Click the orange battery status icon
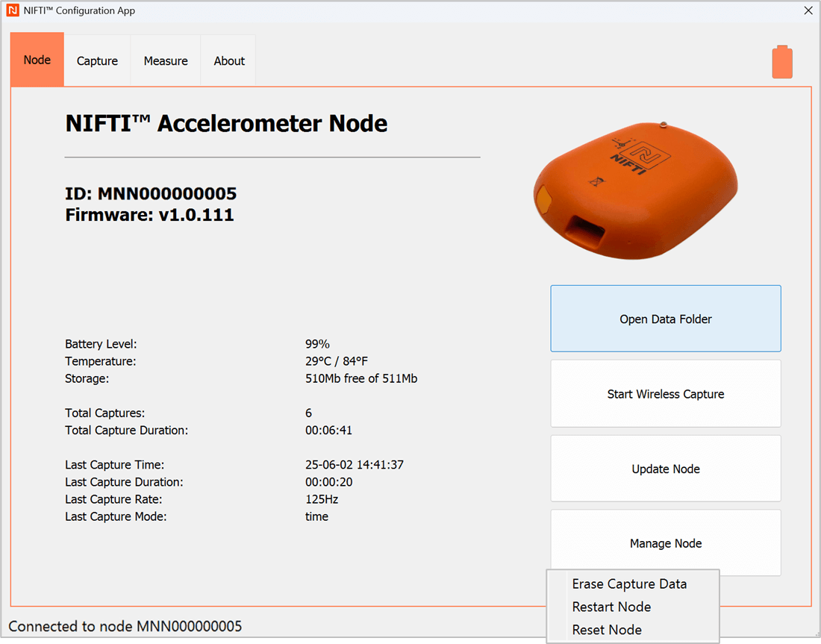Screen dimensions: 821x644 781,62
